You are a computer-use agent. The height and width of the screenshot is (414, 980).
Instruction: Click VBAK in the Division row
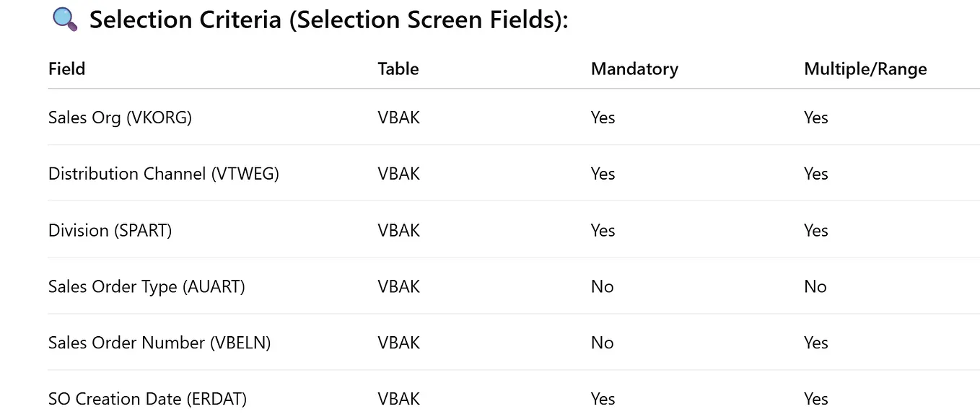click(398, 231)
